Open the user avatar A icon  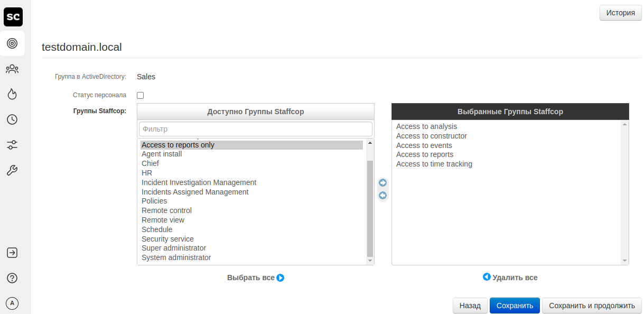13,303
